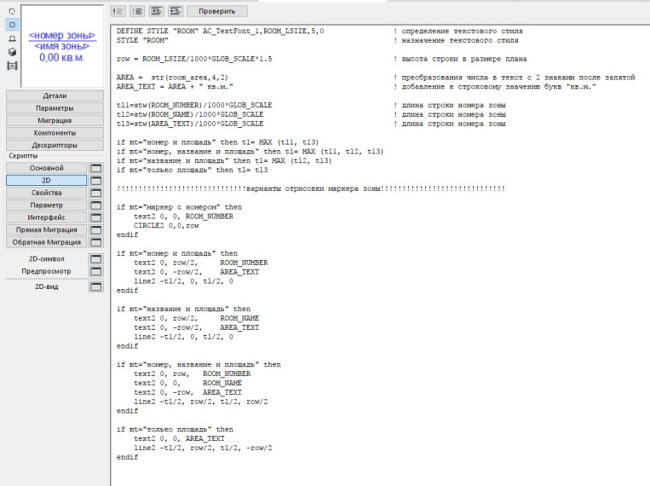This screenshot has width=650, height=486.
Task: Open Интерфейс script window icon
Action: pos(97,217)
